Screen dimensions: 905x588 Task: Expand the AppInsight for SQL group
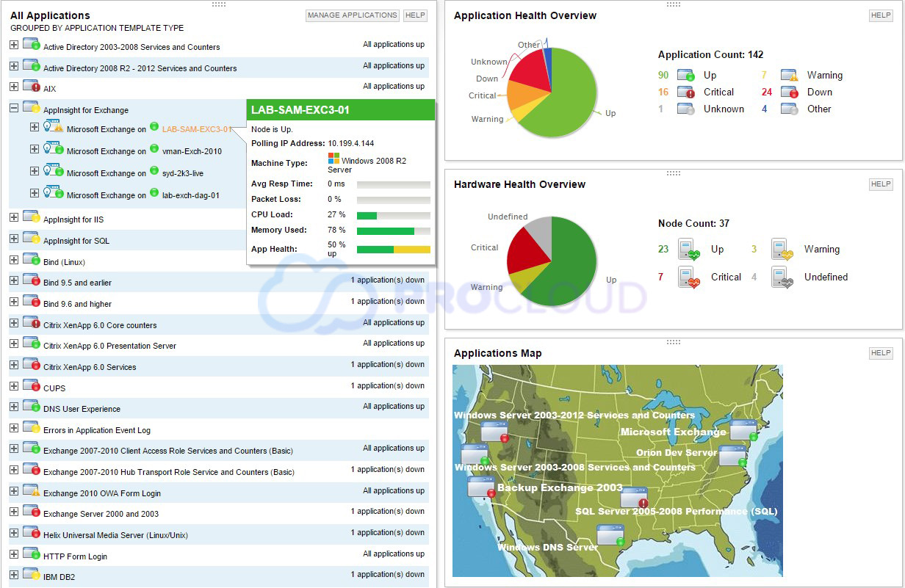(x=14, y=240)
